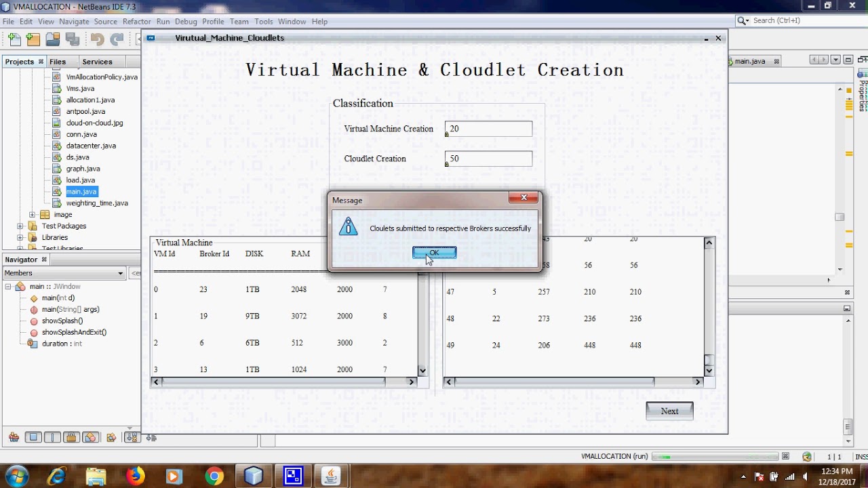Click Show Inherited Members icon in Navigator
Screen dimensions: 868x488
[14, 437]
